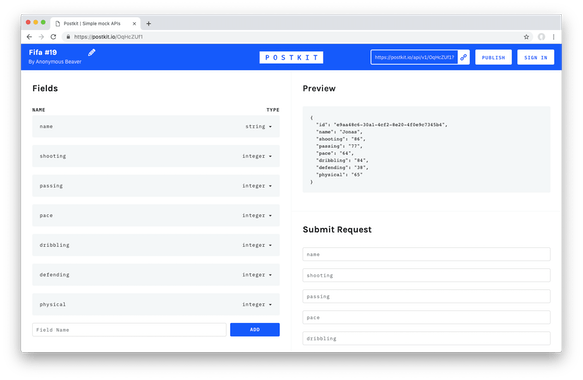Focus the shooting input under Submit Request
The width and height of the screenshot is (583, 380).
coord(426,276)
